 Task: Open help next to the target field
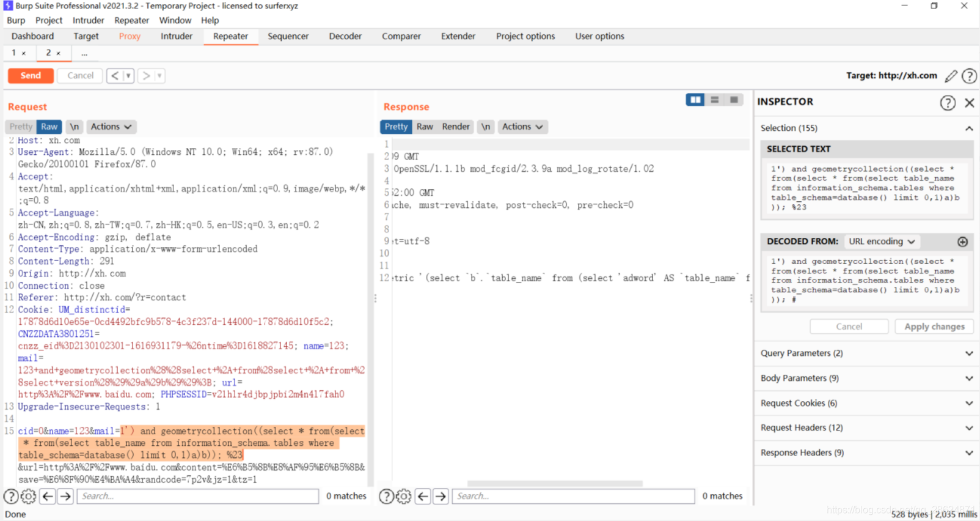[x=969, y=76]
